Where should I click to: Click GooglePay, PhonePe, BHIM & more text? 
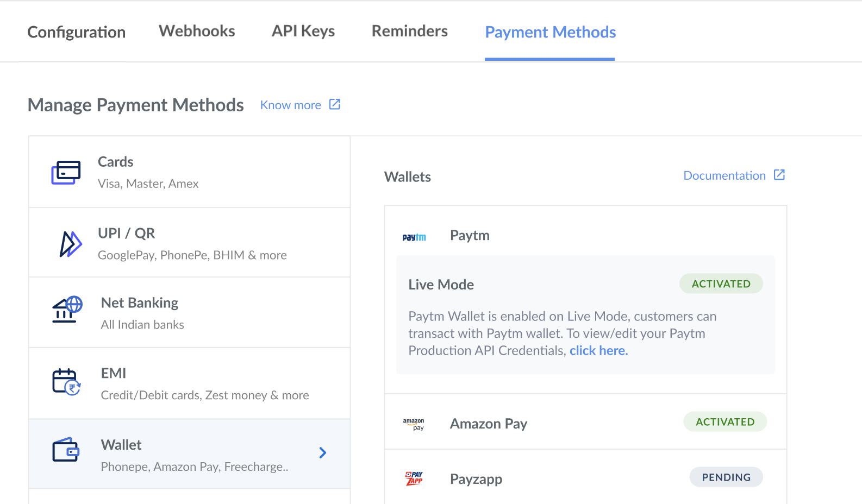[192, 255]
